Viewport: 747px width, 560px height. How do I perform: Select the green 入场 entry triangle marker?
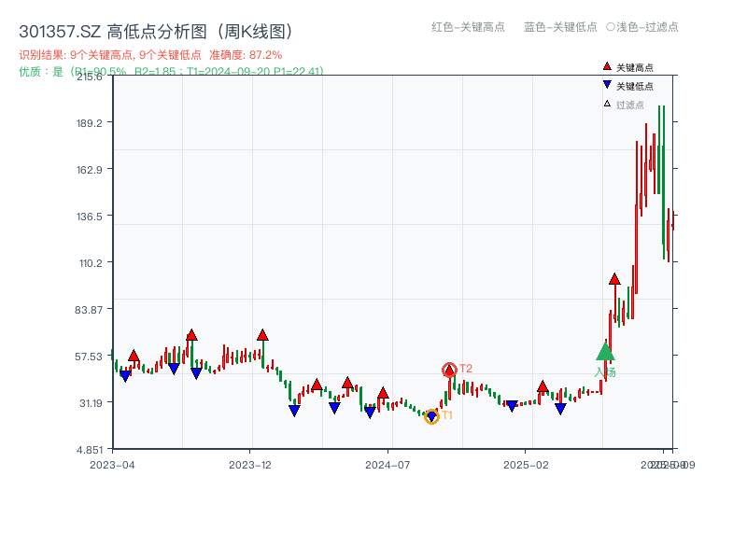605,351
